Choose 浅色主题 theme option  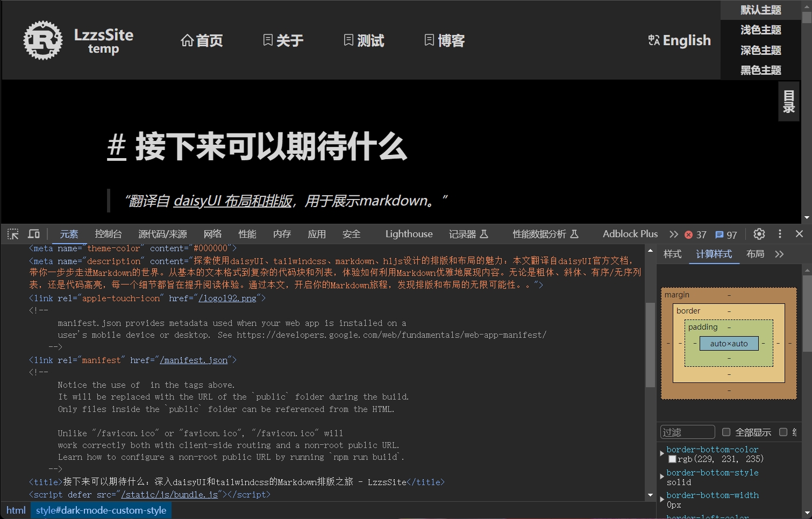pos(760,30)
